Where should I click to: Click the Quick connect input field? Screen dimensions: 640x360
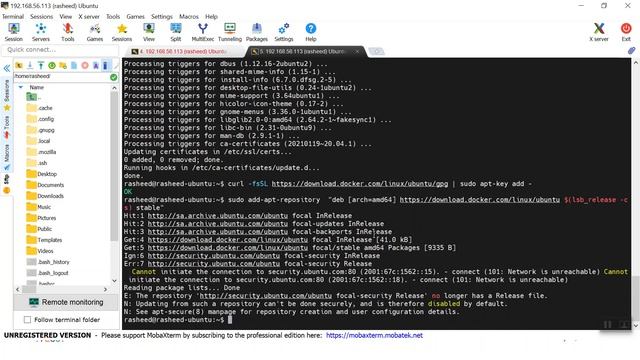60,50
